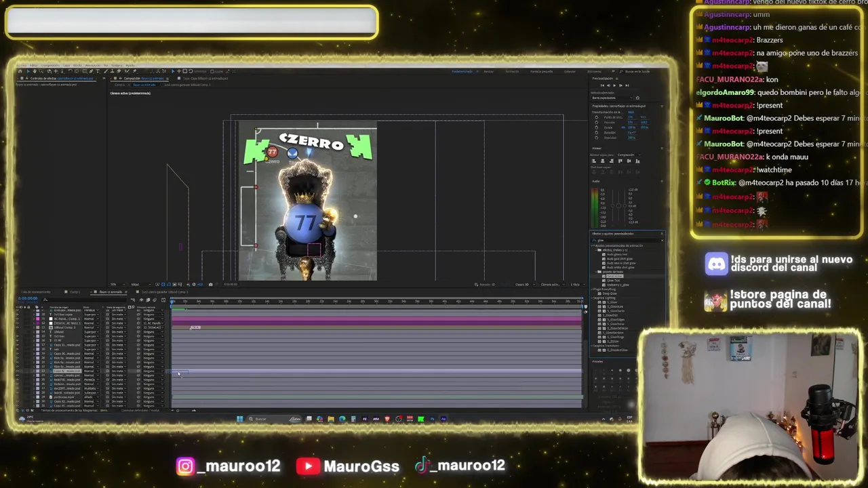868x488 pixels.
Task: Play the preview in Previsualización panel
Action: pos(614,85)
